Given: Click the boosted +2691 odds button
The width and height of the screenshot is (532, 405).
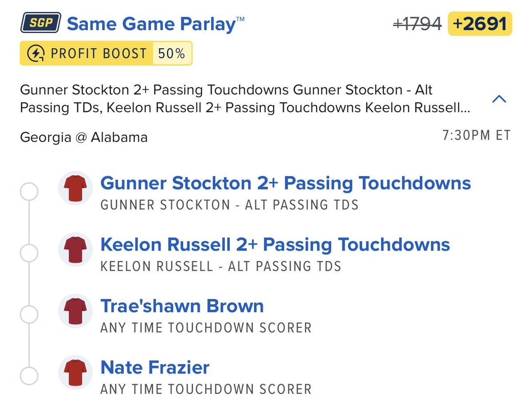Looking at the screenshot, I should (x=480, y=24).
